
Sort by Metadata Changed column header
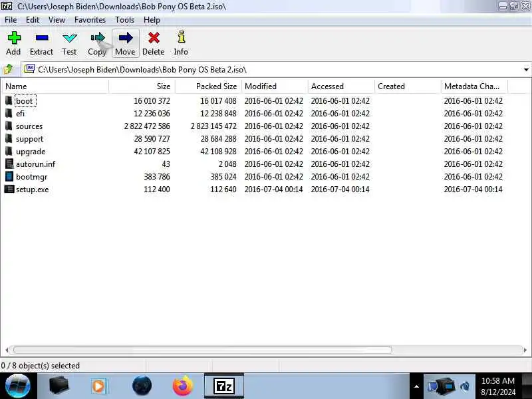pos(474,86)
